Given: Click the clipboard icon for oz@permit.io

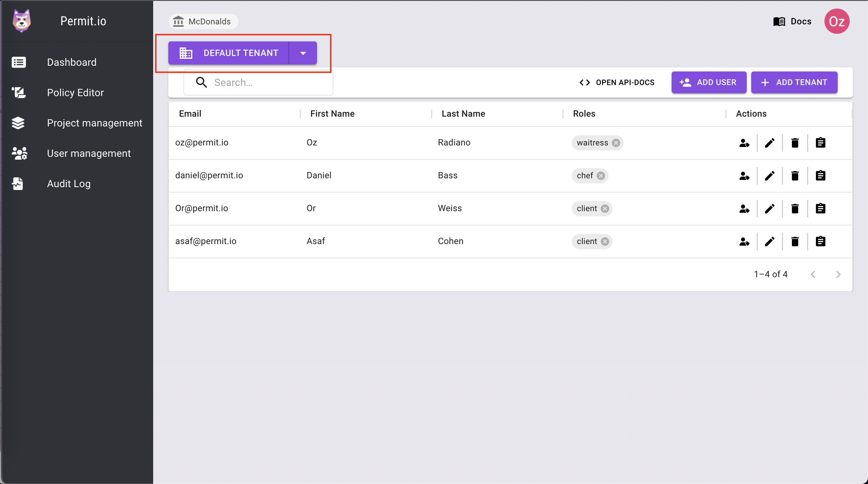Looking at the screenshot, I should pos(821,142).
